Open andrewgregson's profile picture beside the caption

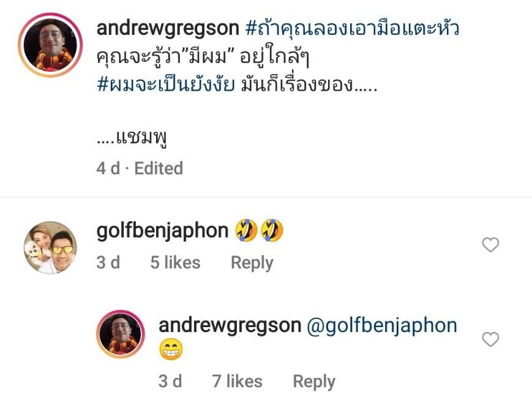[x=50, y=45]
